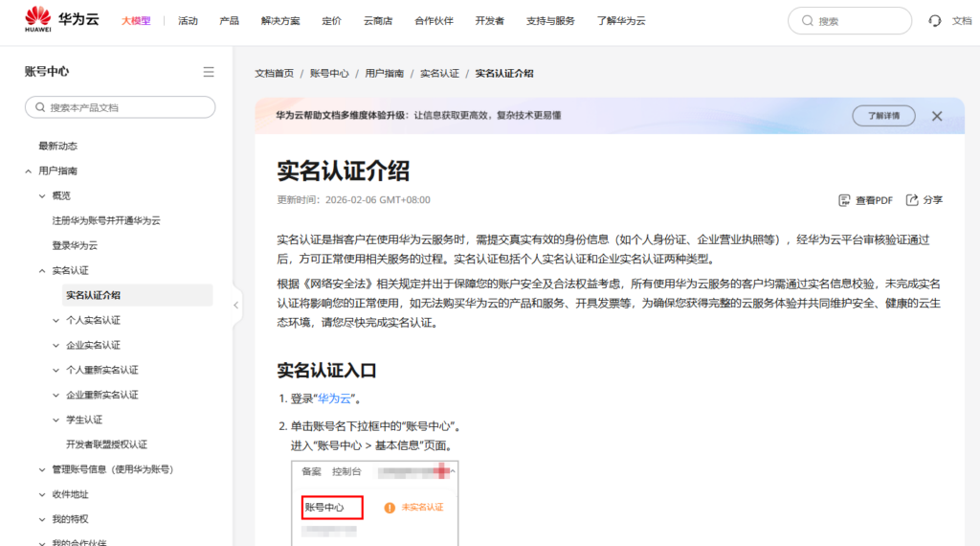Open the 解决方案 top menu
The height and width of the screenshot is (546, 980).
point(280,21)
